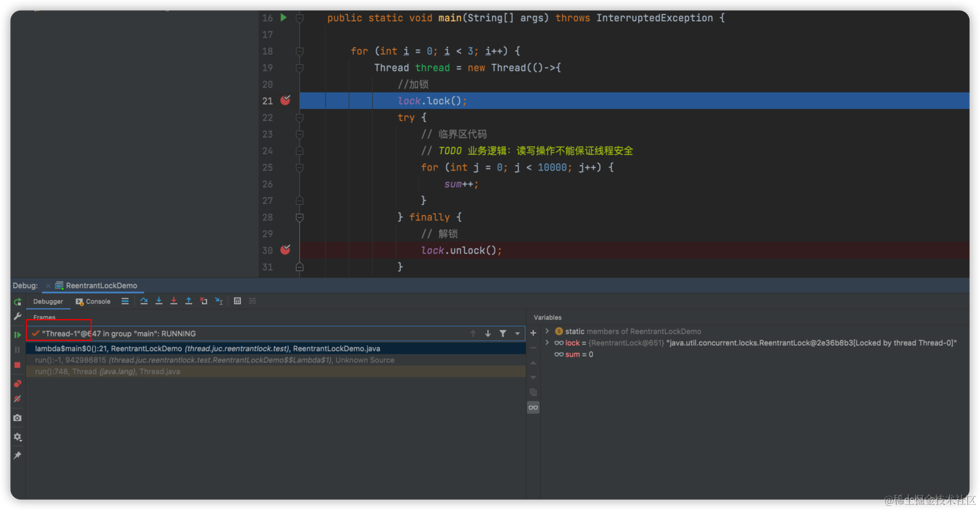
Task: Switch to Console tab
Action: tap(93, 301)
